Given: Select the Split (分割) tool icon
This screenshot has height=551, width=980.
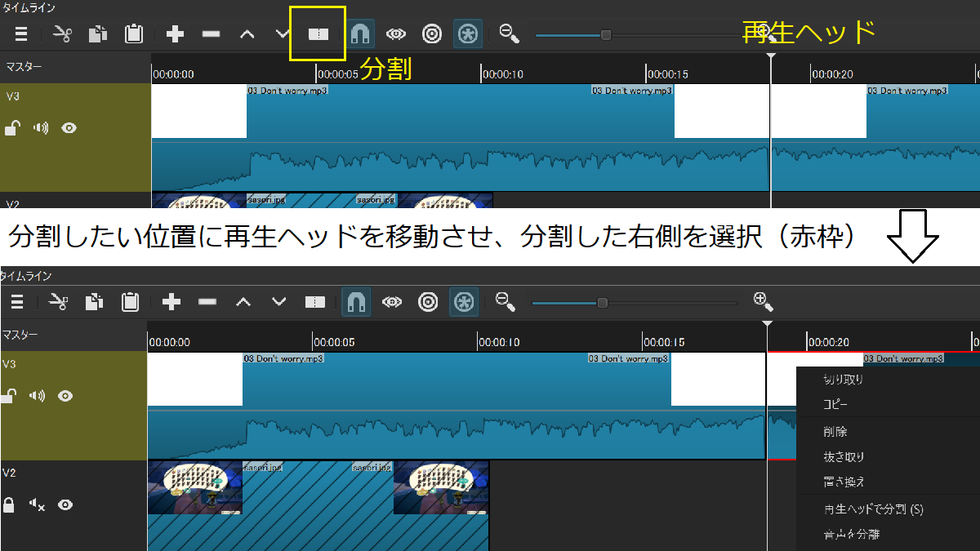Looking at the screenshot, I should pos(318,33).
